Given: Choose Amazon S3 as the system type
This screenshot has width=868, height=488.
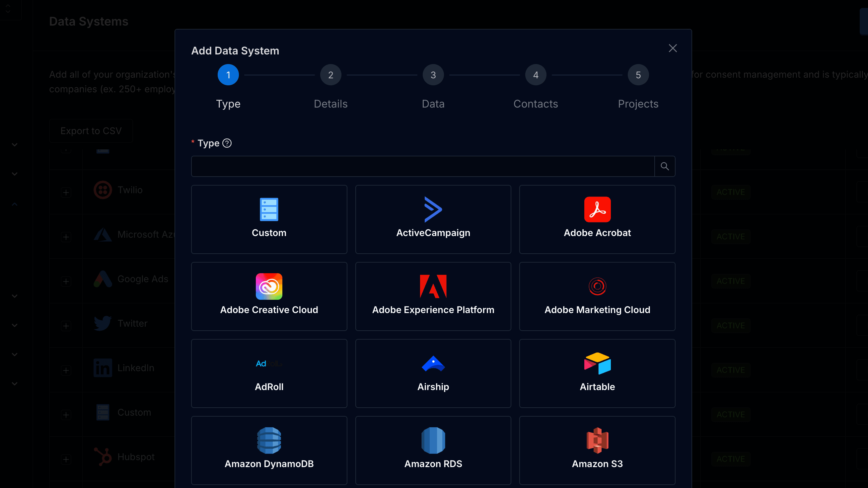Looking at the screenshot, I should [597, 450].
